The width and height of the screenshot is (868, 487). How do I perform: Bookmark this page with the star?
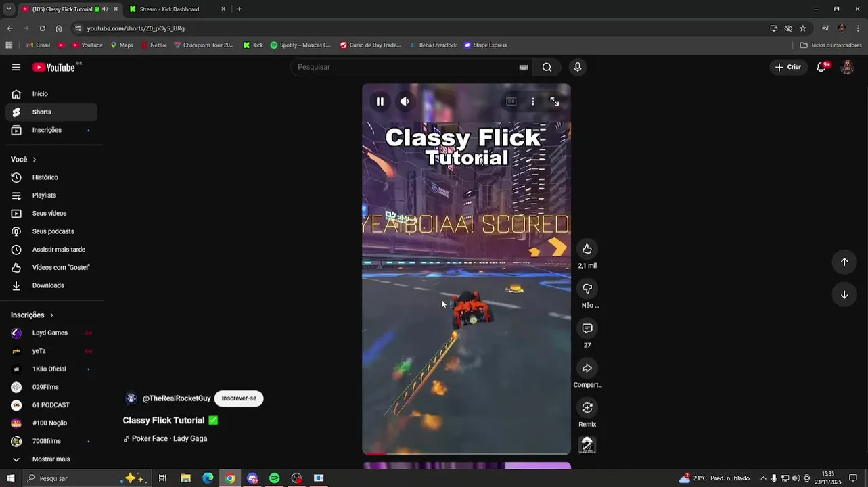[x=803, y=28]
